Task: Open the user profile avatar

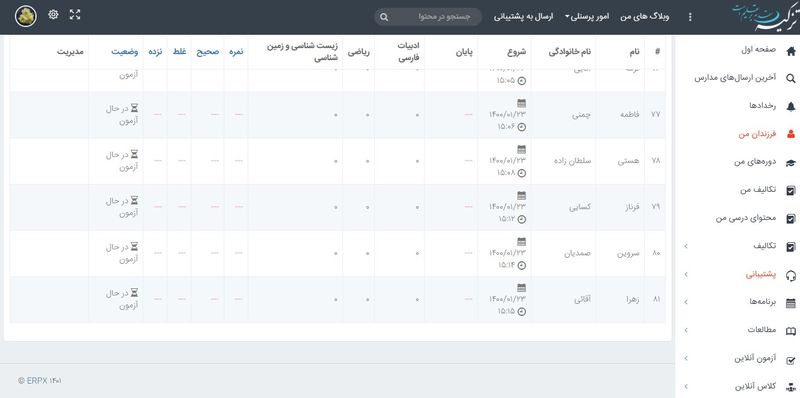Action: pos(26,16)
